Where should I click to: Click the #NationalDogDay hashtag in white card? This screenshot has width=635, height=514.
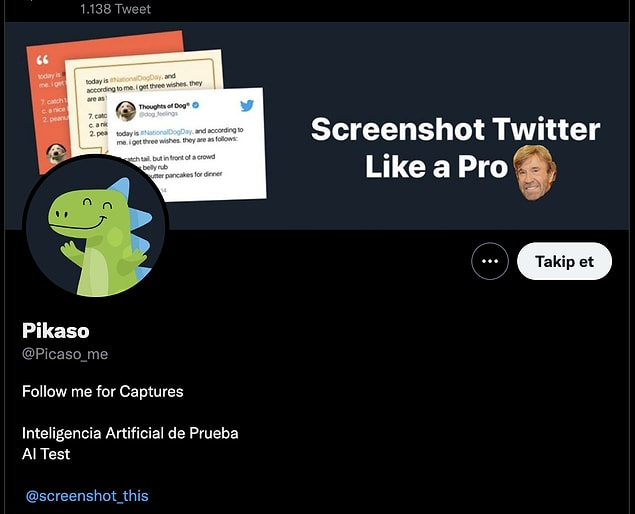pos(164,133)
